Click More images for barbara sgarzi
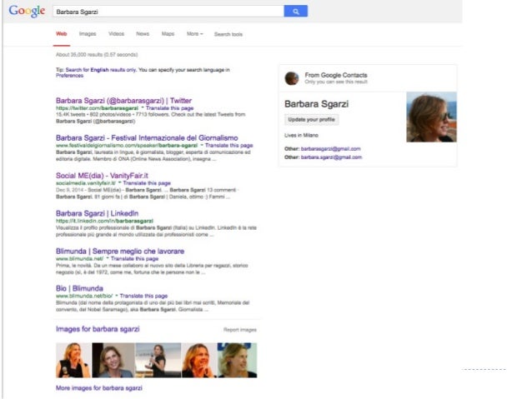This screenshot has height=399, width=532. [x=99, y=388]
